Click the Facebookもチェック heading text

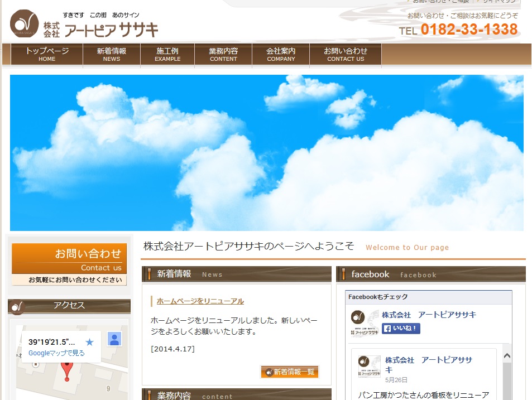click(378, 297)
